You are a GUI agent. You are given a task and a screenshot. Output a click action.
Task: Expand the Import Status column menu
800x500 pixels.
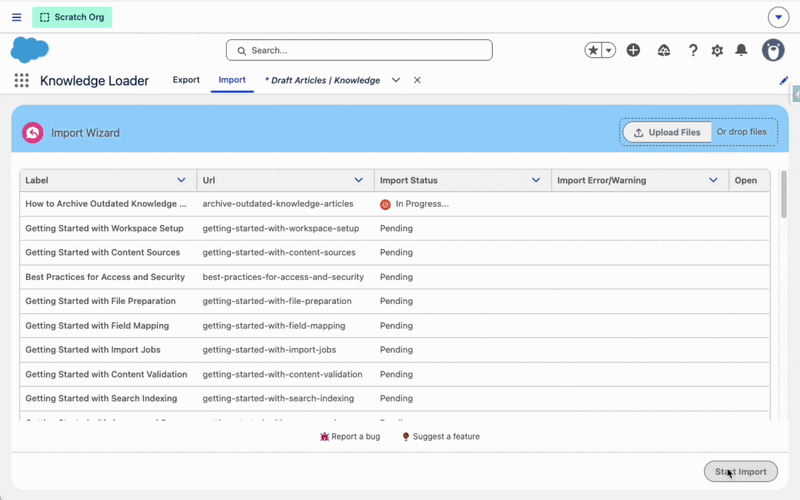[536, 180]
